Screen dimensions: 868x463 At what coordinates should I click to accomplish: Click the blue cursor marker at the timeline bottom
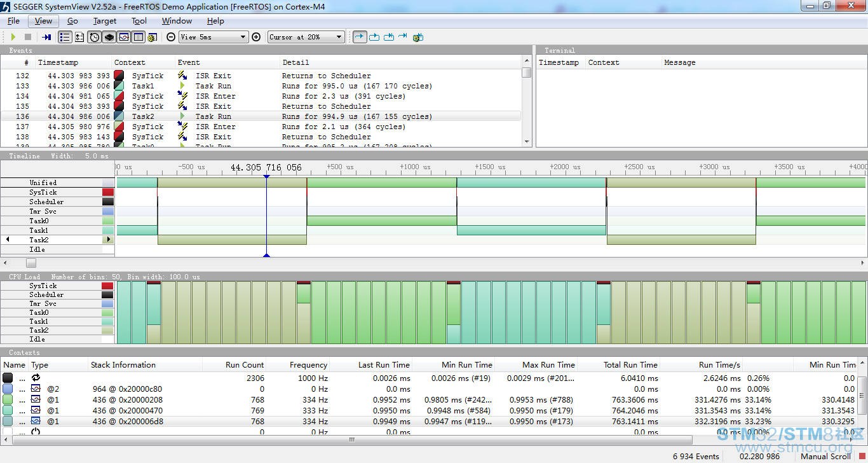pos(266,255)
